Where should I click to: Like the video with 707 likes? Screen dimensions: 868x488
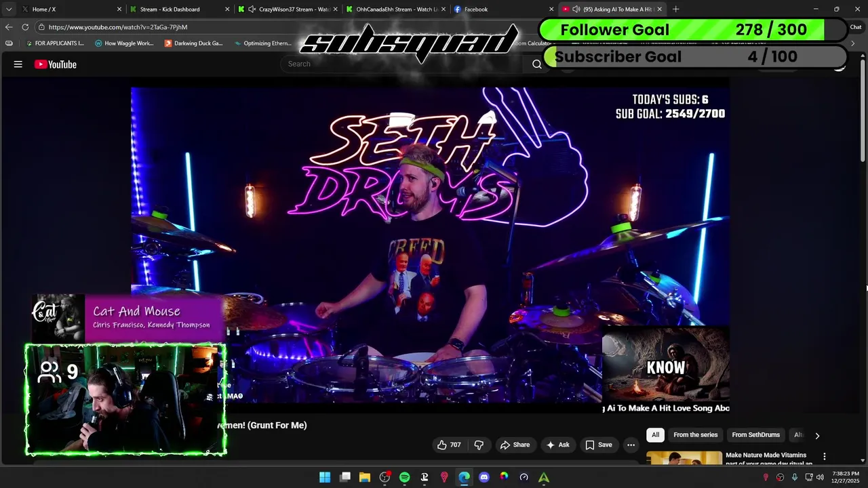click(x=449, y=445)
